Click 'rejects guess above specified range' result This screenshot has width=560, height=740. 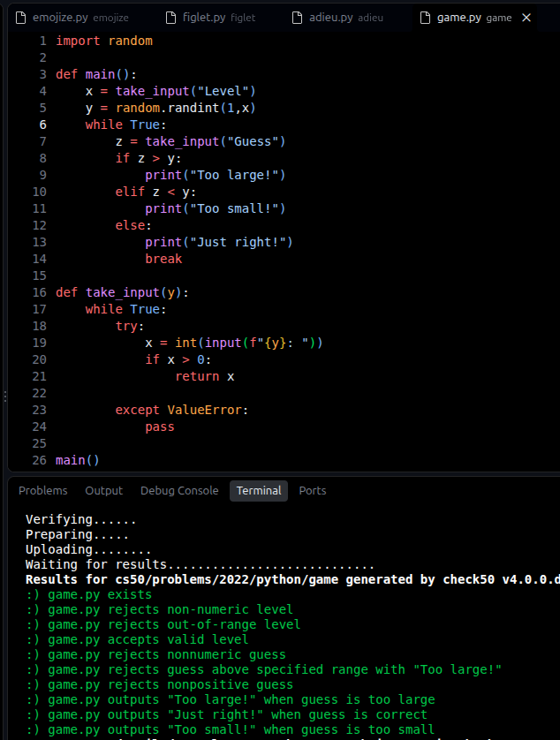point(263,670)
